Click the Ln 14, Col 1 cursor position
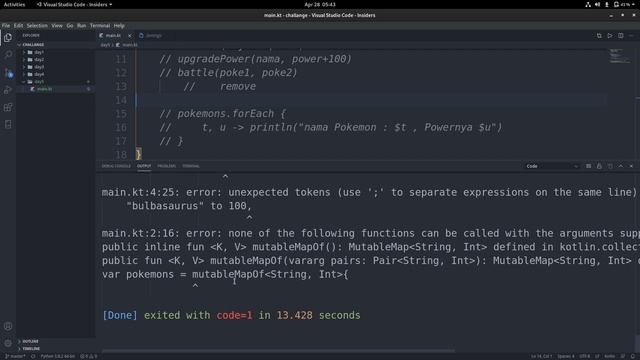The image size is (640, 360). (x=541, y=356)
